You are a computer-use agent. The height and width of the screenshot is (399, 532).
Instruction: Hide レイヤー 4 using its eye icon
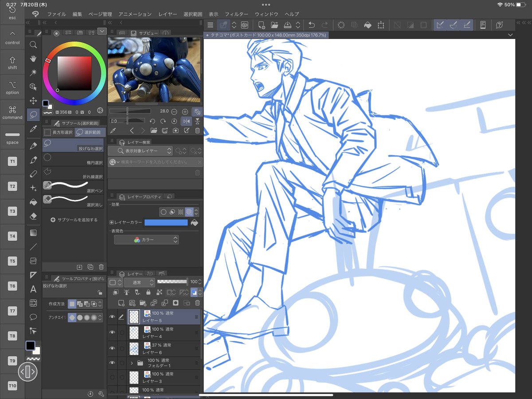(112, 332)
